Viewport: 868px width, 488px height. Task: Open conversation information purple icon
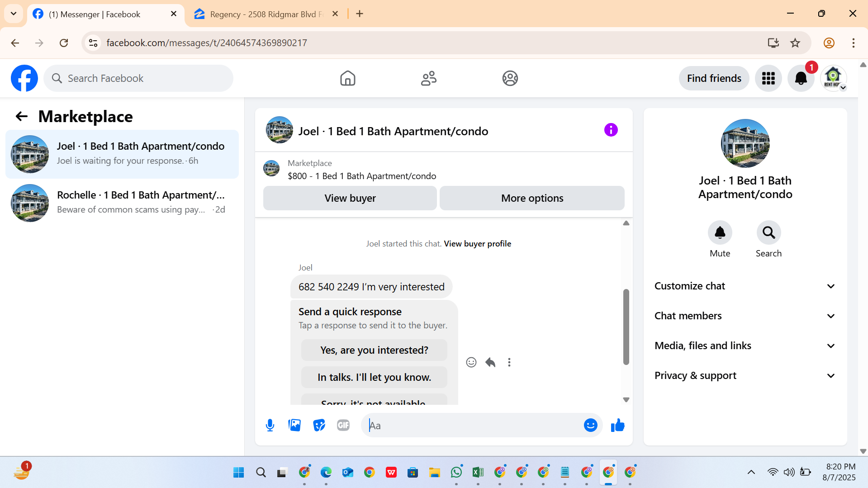coord(611,130)
